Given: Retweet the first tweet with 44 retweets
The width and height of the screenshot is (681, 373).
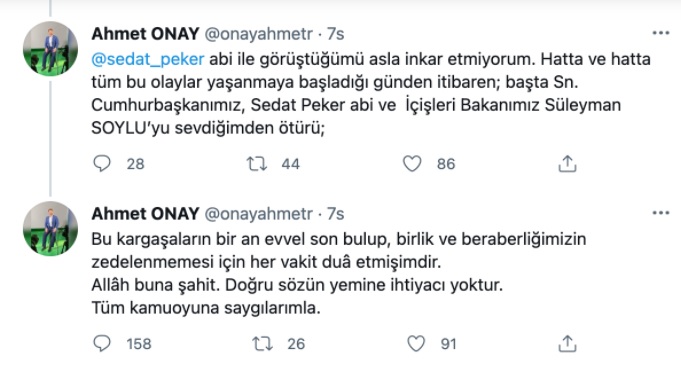Looking at the screenshot, I should [x=257, y=164].
